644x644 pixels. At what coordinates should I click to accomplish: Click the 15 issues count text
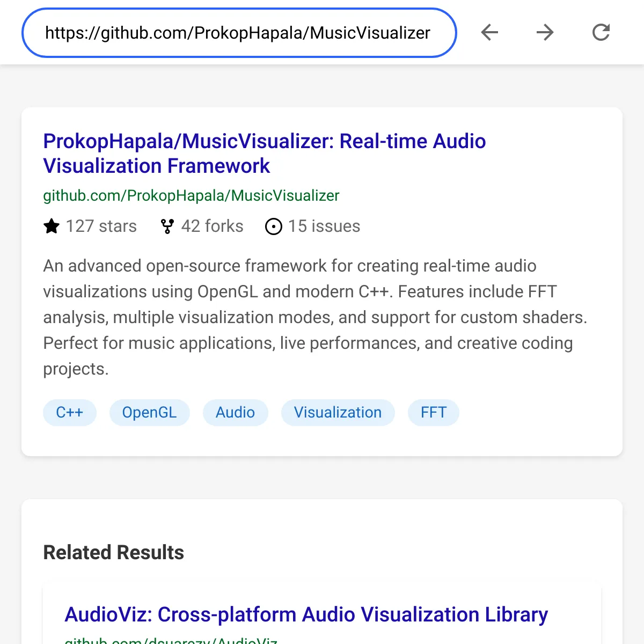(324, 226)
